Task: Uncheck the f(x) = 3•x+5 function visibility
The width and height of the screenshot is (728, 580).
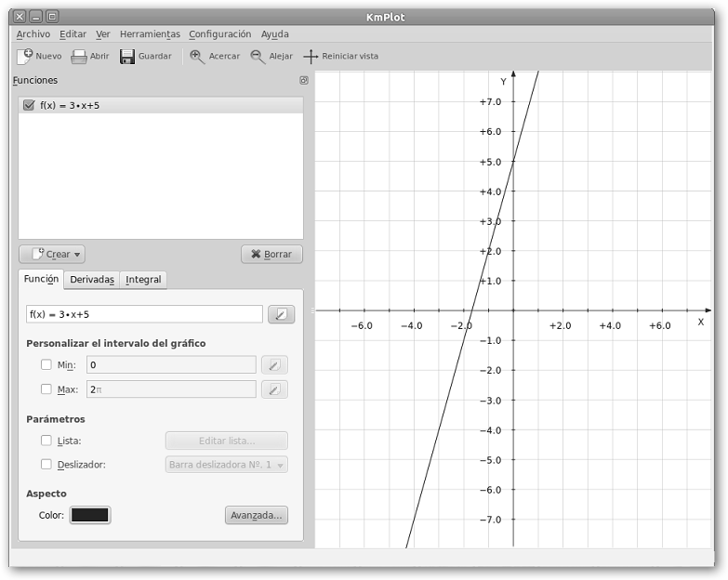Action: (29, 106)
